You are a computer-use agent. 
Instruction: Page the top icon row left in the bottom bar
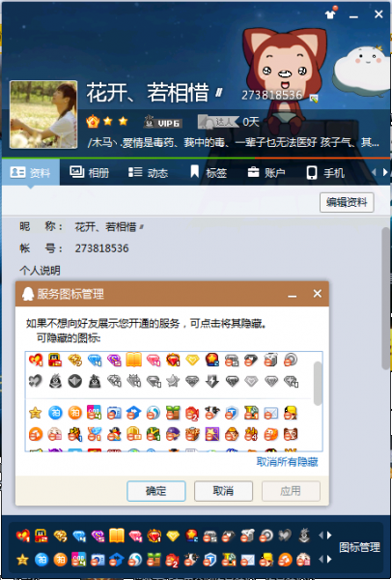point(321,535)
